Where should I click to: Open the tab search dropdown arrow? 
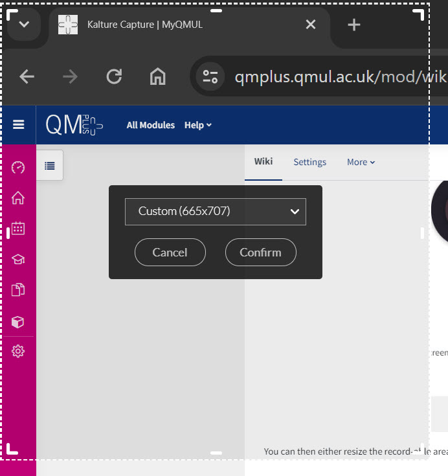point(24,25)
